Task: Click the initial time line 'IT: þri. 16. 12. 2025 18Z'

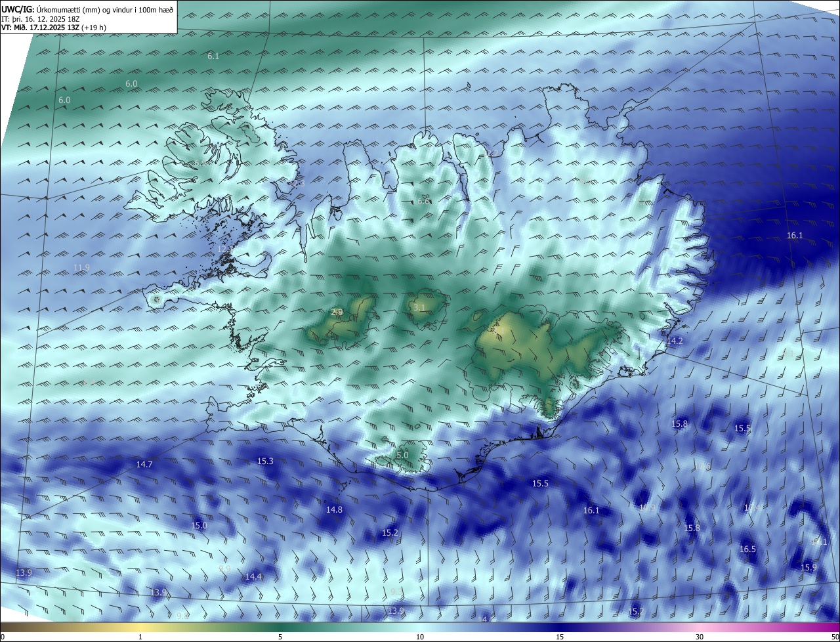Action: [x=39, y=19]
